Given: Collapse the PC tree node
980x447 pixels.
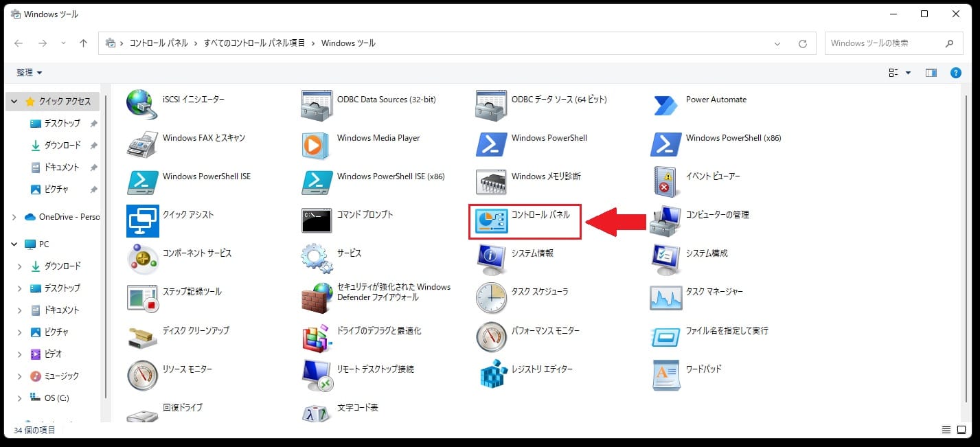Looking at the screenshot, I should point(14,244).
